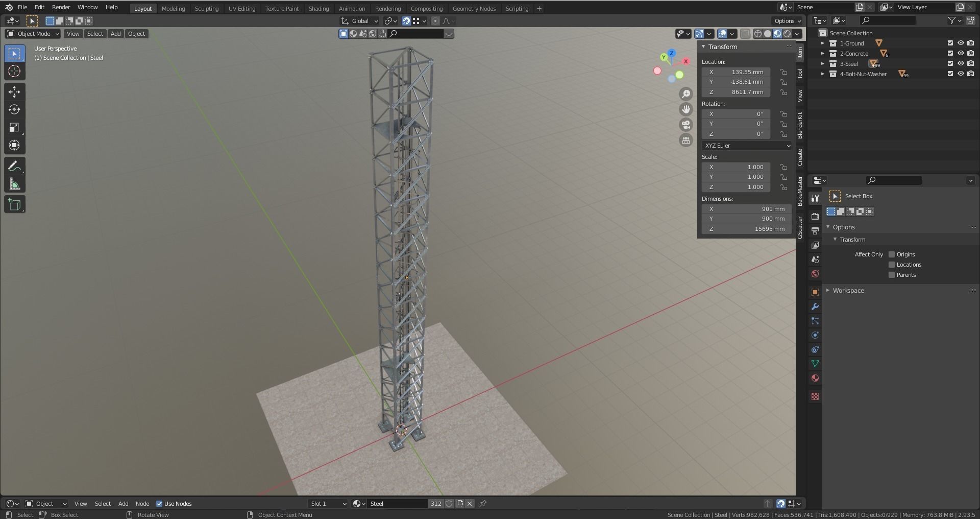The height and width of the screenshot is (519, 980).
Task: Open XYZ Euler rotation mode dropdown
Action: pos(747,146)
